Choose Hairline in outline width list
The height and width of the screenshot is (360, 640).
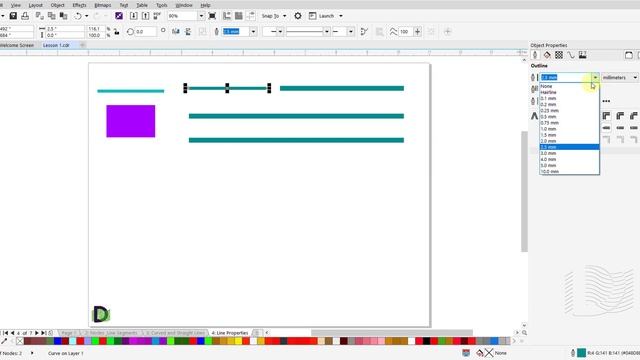click(569, 92)
